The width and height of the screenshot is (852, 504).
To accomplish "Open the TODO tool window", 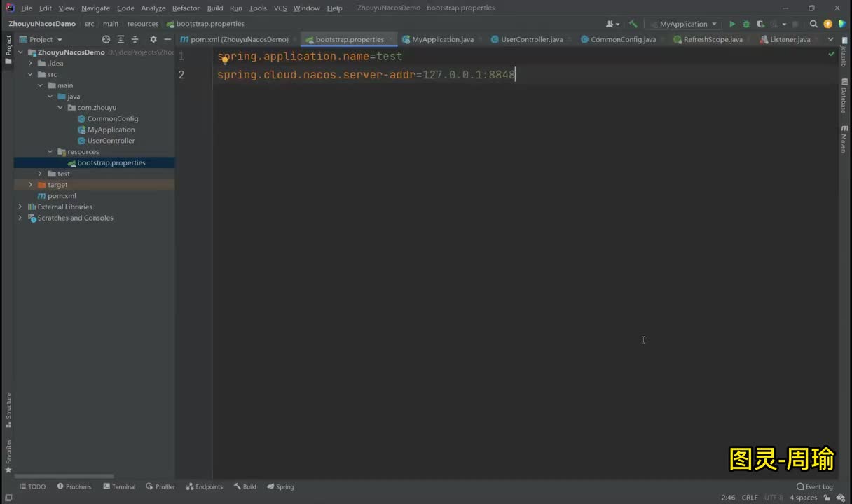I will coord(32,487).
